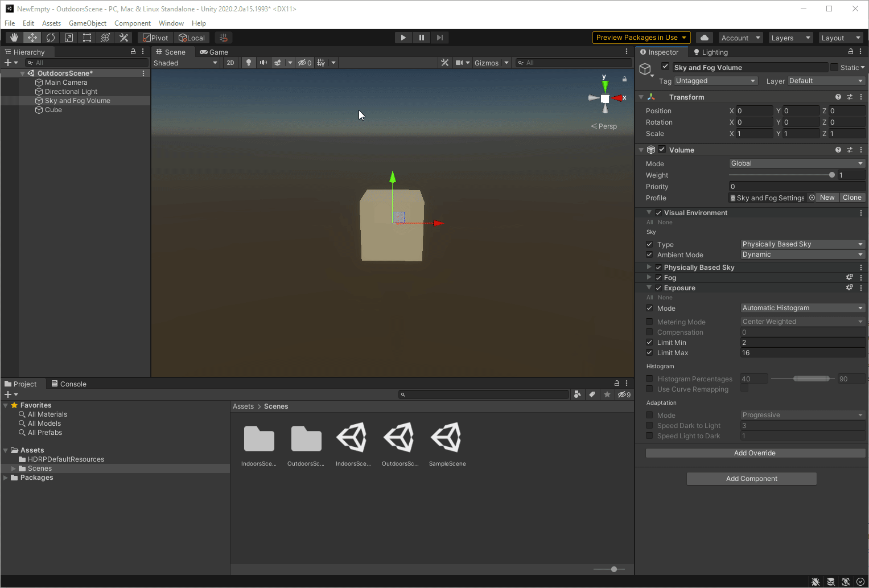The width and height of the screenshot is (869, 588).
Task: Adjust the Volume Weight slider
Action: pyautogui.click(x=782, y=175)
